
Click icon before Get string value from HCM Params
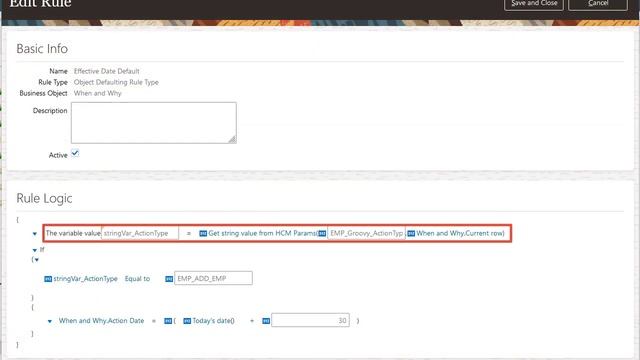203,233
